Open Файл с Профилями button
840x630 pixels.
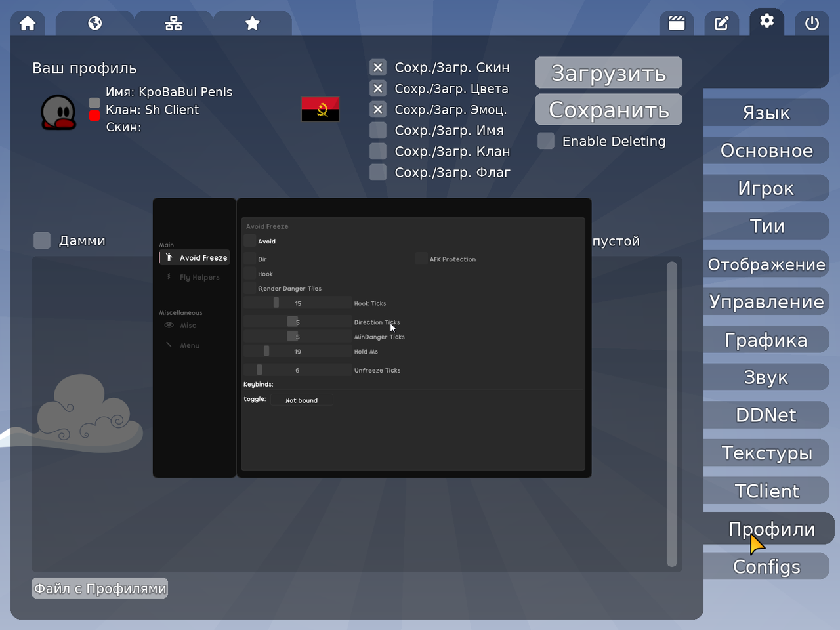coord(100,588)
